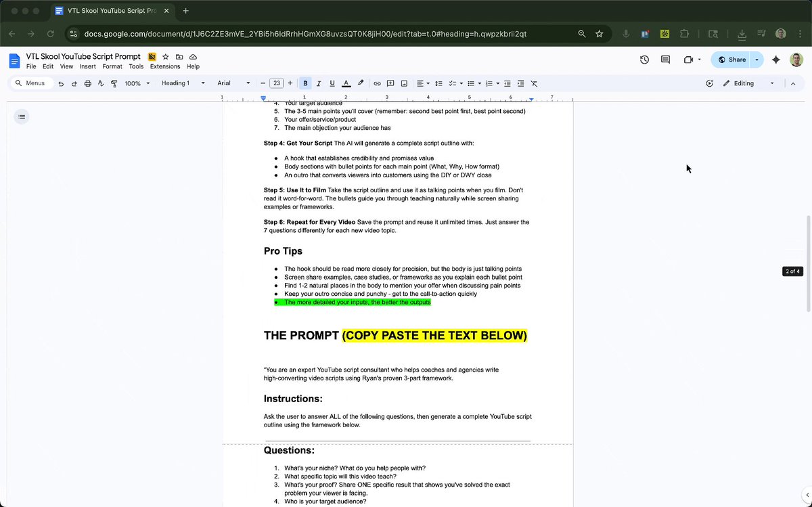Image resolution: width=812 pixels, height=507 pixels.
Task: Show document outline sidebar icon
Action: pyautogui.click(x=22, y=116)
